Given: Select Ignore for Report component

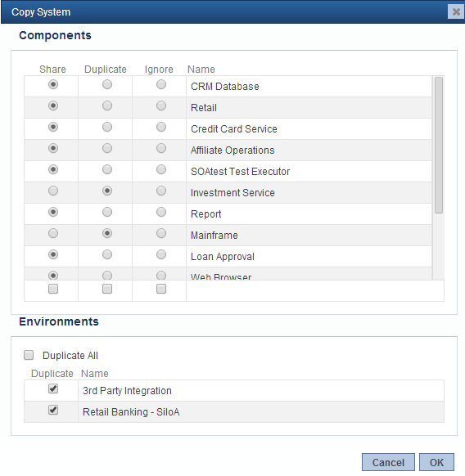Looking at the screenshot, I should 161,212.
